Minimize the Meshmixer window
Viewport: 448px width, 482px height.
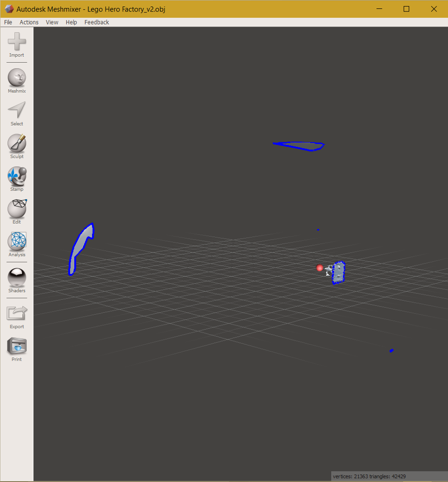click(379, 9)
